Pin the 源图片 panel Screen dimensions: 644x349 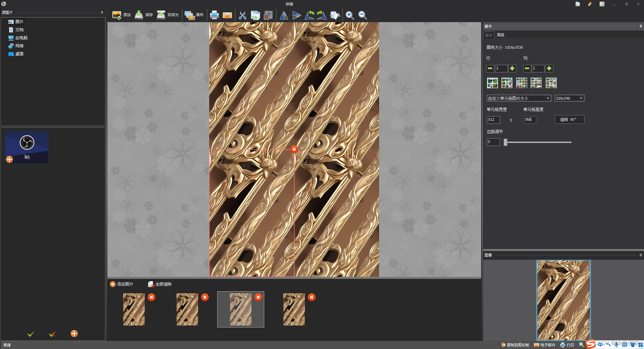102,12
